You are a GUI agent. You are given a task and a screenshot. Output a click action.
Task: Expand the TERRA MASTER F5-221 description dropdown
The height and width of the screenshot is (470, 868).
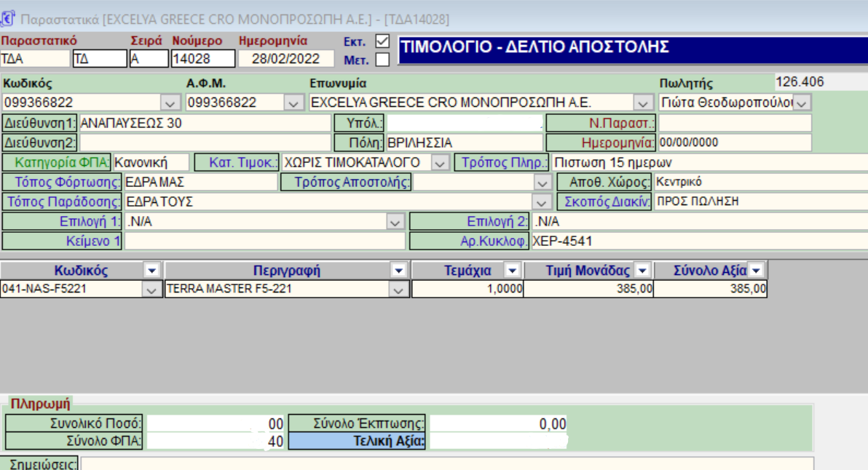coord(398,290)
